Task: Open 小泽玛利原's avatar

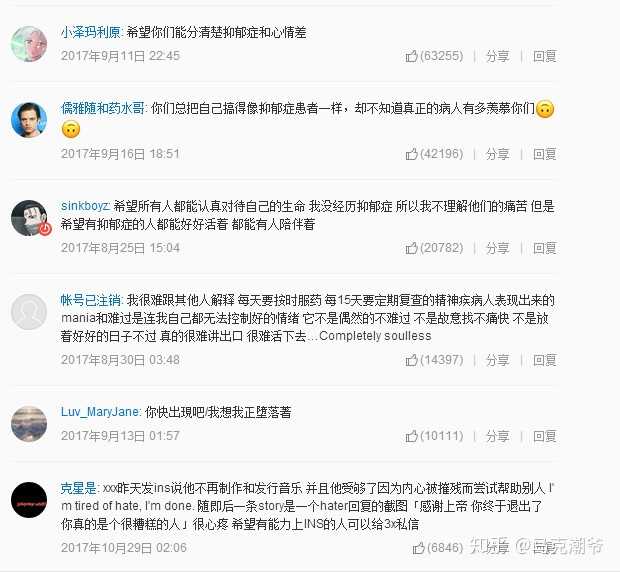Action: click(29, 44)
